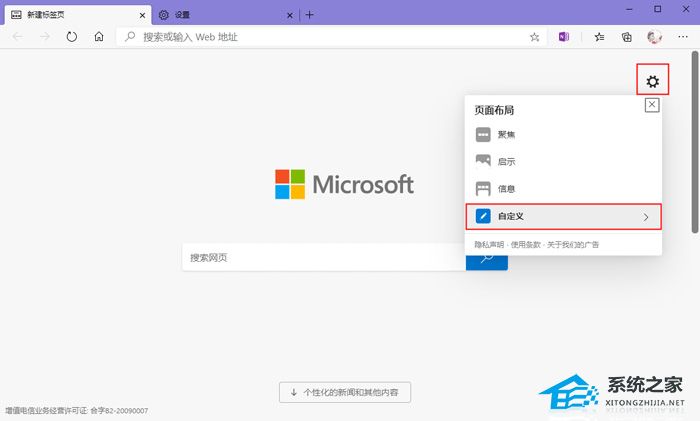Close the 页面布局 popup
The height and width of the screenshot is (421, 700).
coord(652,105)
